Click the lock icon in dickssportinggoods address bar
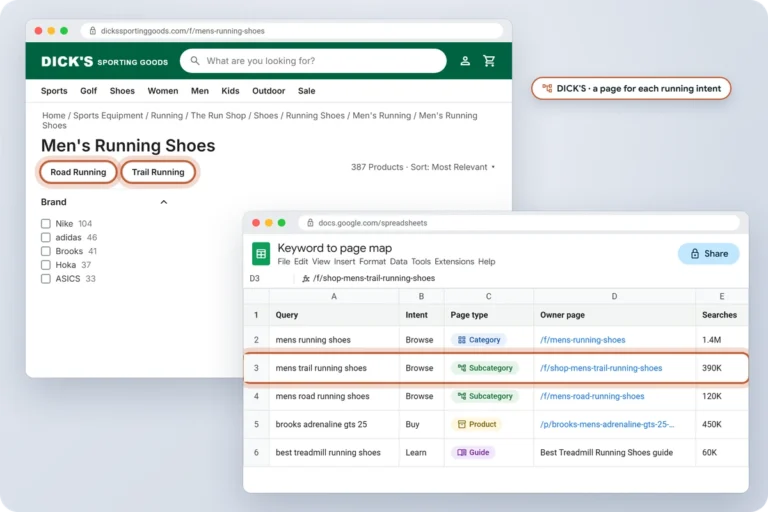Screen dimensions: 768x512 (x=93, y=31)
